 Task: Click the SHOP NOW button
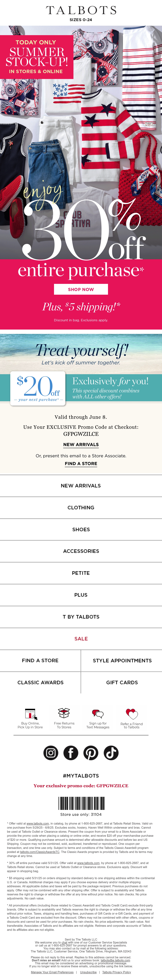(x=81, y=289)
